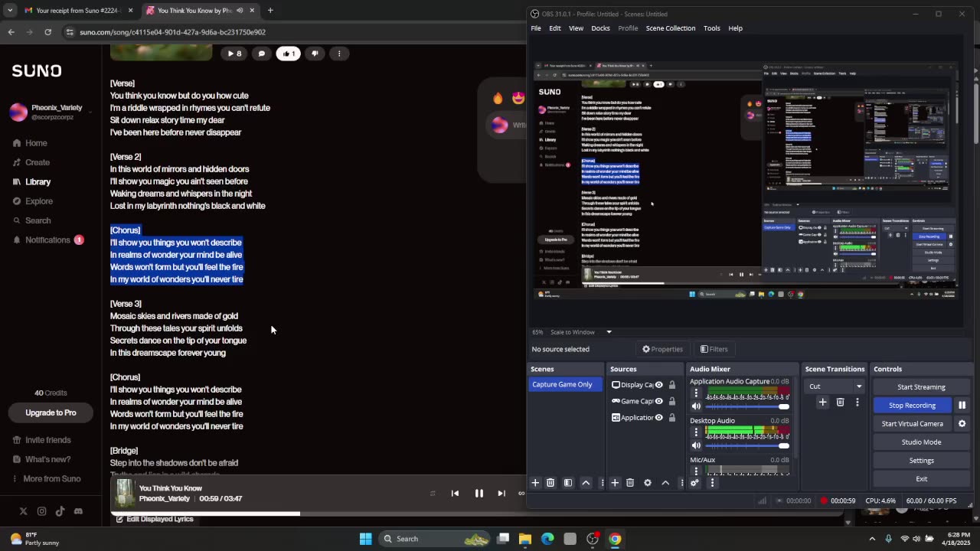Open Scale to Window preview dropdown

[609, 332]
